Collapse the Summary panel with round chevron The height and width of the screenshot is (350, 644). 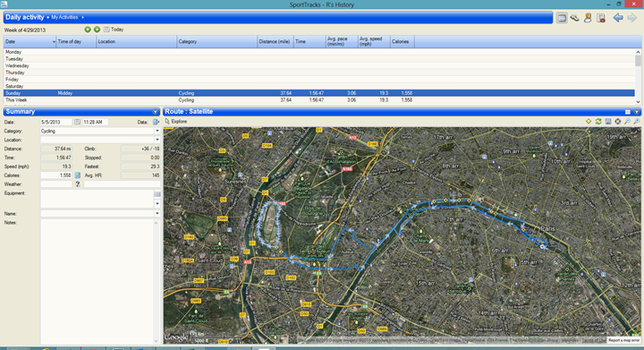tap(156, 112)
